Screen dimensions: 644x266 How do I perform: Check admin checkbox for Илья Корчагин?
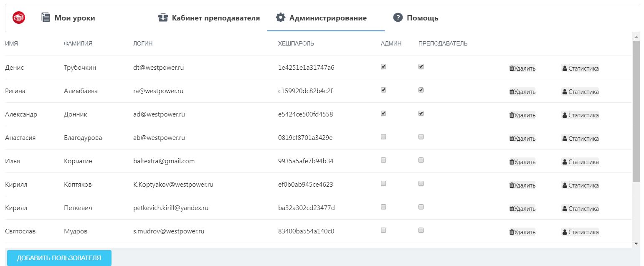[383, 160]
